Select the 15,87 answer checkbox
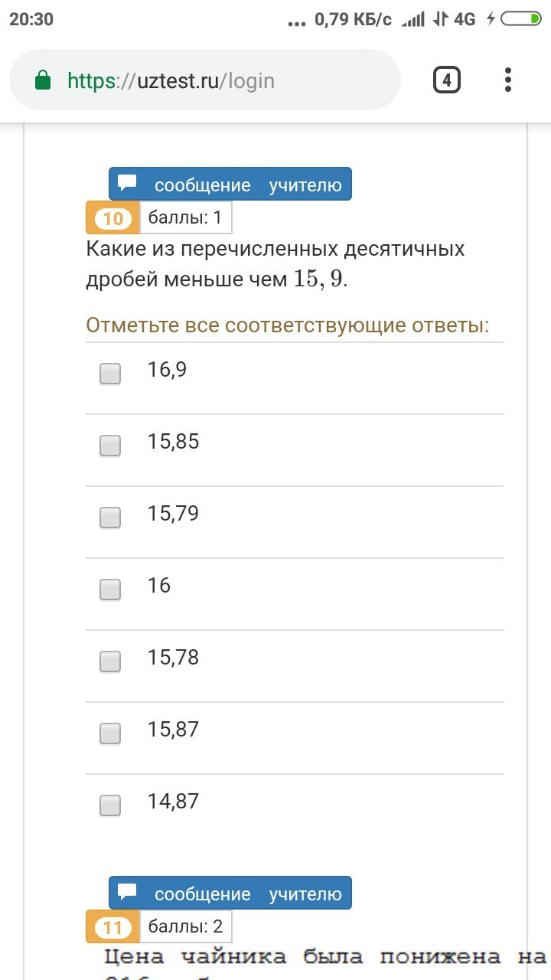551x980 pixels. (x=110, y=733)
